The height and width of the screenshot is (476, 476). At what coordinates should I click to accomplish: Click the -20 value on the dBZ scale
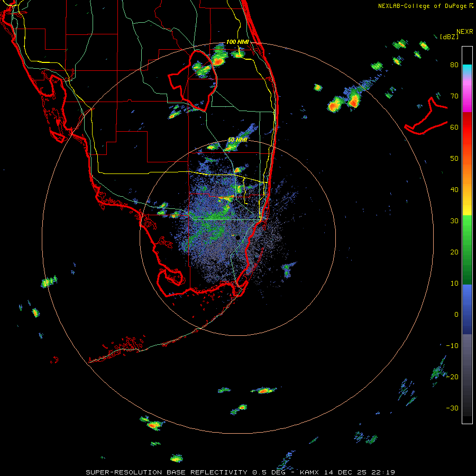(x=452, y=377)
